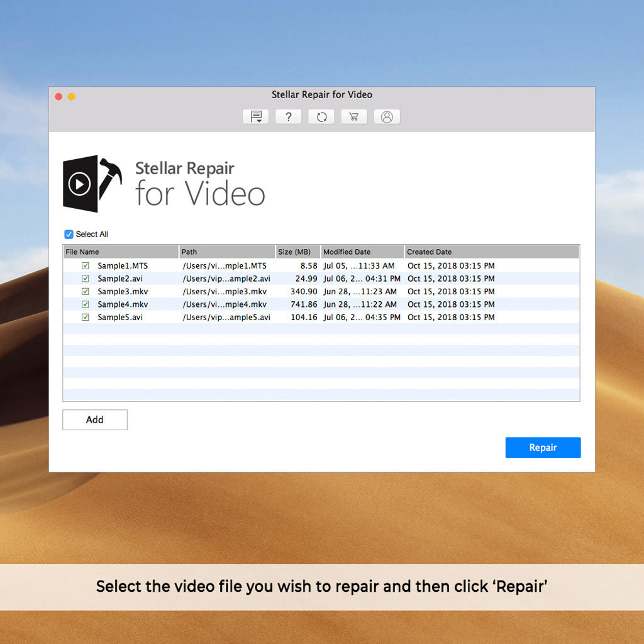This screenshot has width=644, height=644.
Task: Click modified date Jul 06, 2... 04:31 PM
Action: (362, 279)
